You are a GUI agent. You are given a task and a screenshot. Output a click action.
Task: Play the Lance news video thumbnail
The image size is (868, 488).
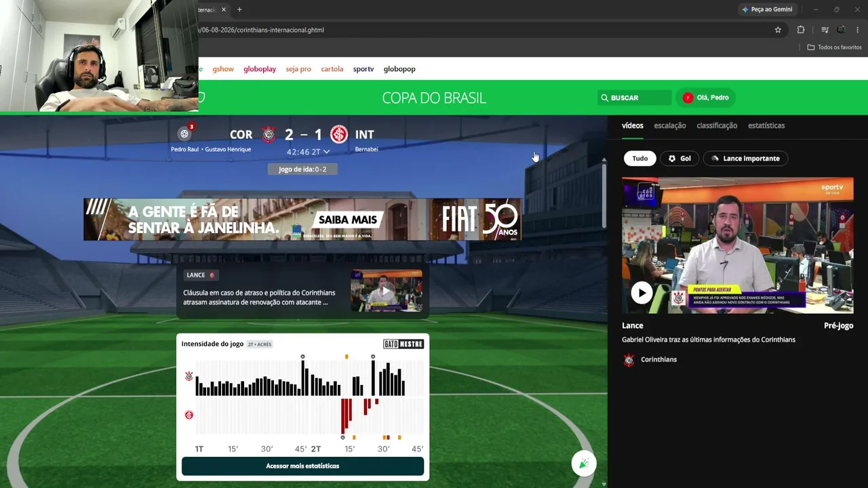coord(387,291)
